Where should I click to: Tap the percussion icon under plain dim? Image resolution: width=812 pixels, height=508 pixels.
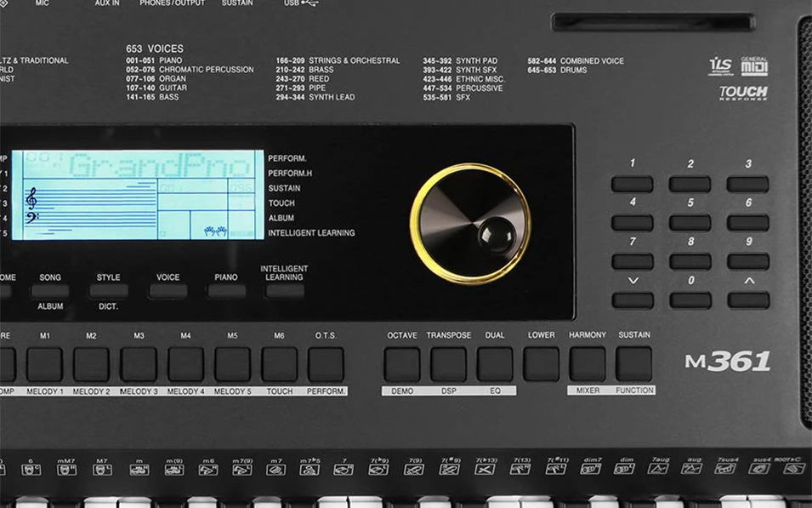click(625, 469)
